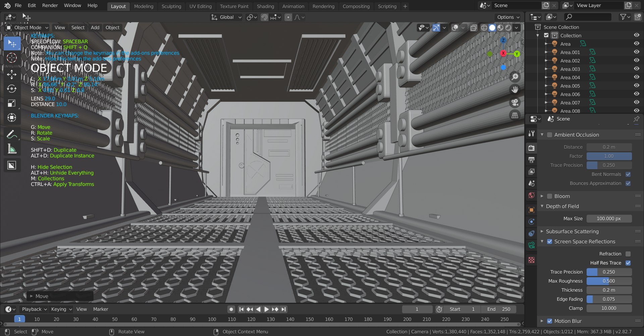Play animation forward
Screen dimensions: 644x336
(x=266, y=309)
